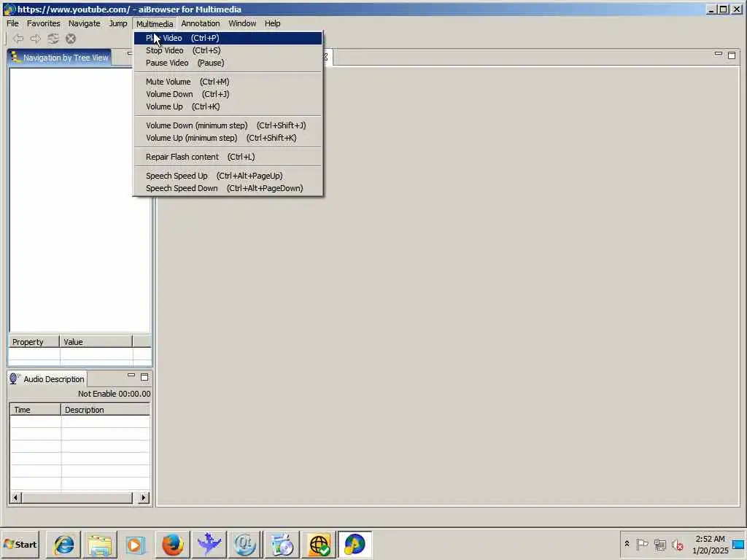Click the Forward navigation arrow icon
The width and height of the screenshot is (747, 560).
36,39
